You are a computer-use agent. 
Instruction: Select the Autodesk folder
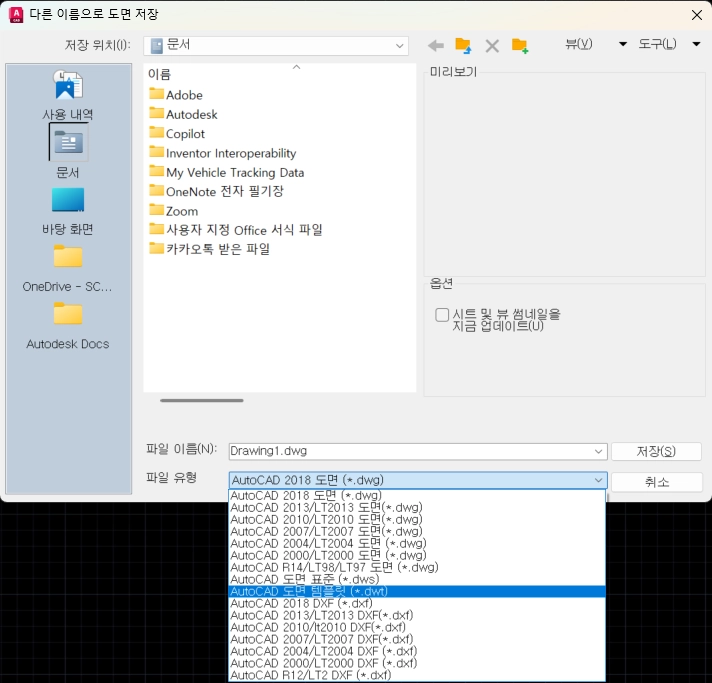click(183, 114)
